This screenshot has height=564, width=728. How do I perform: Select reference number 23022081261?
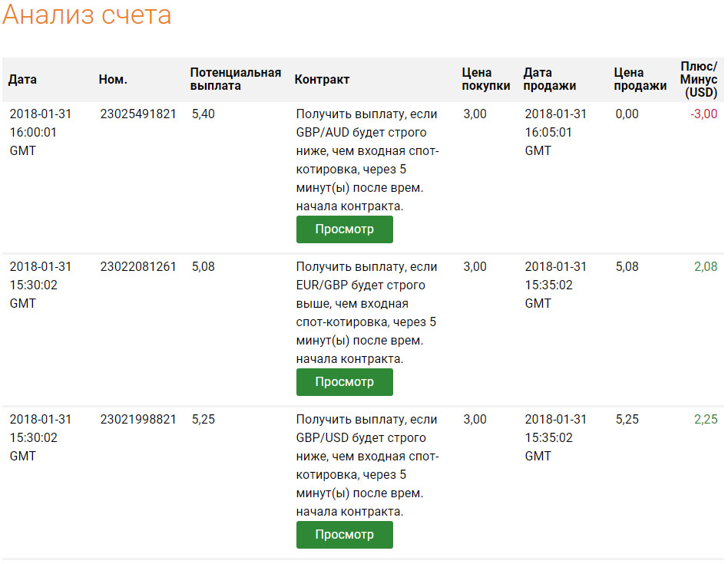click(x=138, y=267)
